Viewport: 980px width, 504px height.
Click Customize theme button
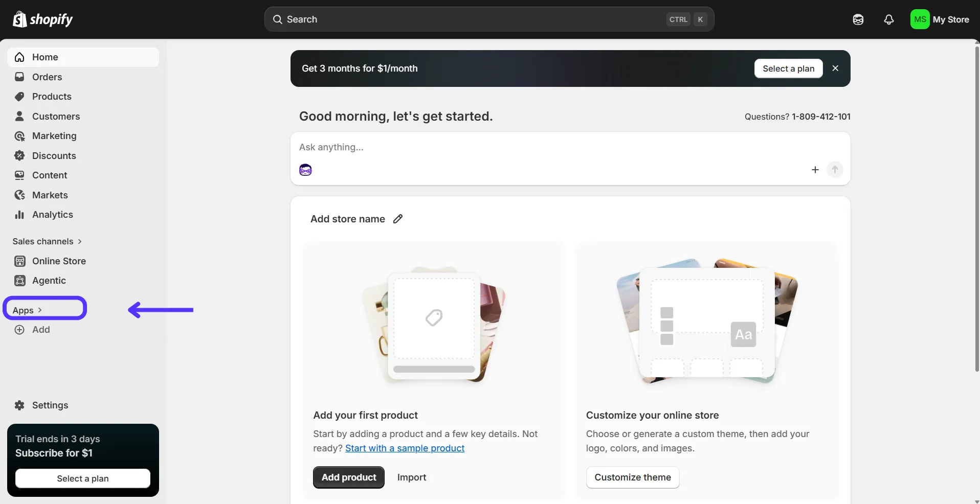tap(633, 477)
